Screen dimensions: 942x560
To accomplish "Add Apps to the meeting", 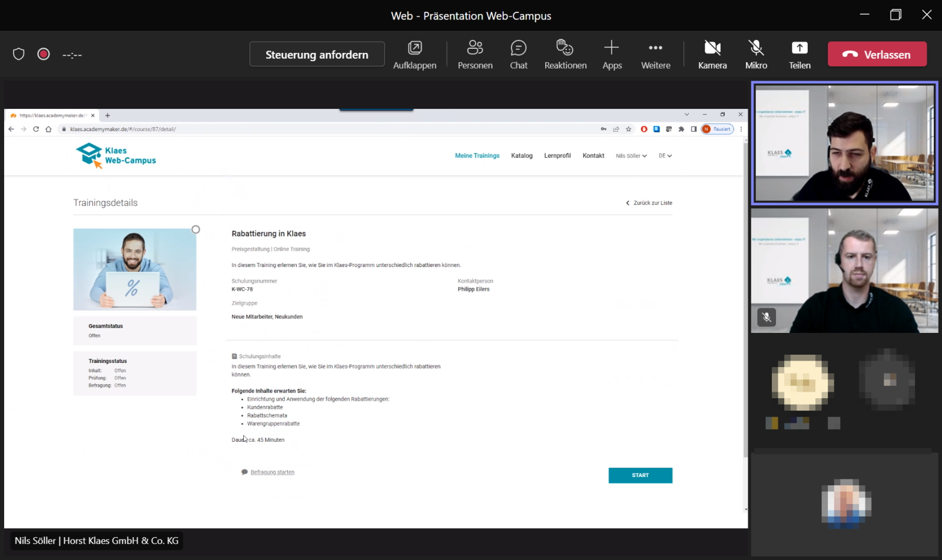I will [x=612, y=55].
